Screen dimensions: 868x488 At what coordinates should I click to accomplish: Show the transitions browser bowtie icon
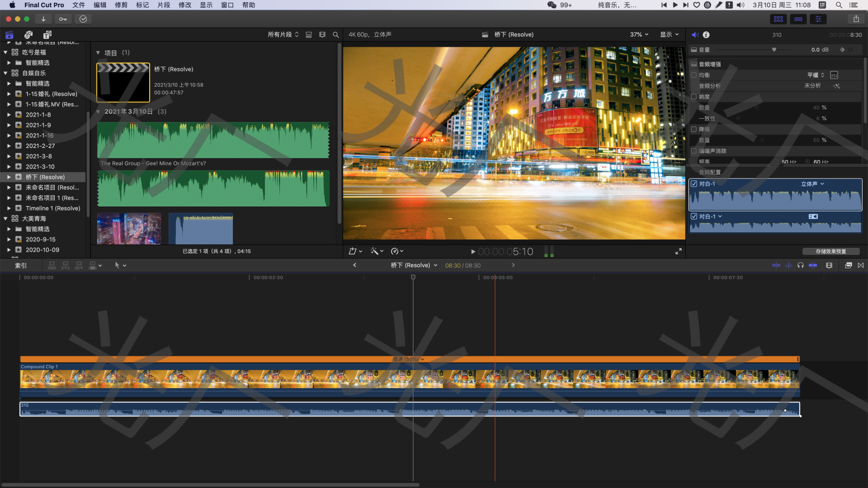tap(861, 265)
